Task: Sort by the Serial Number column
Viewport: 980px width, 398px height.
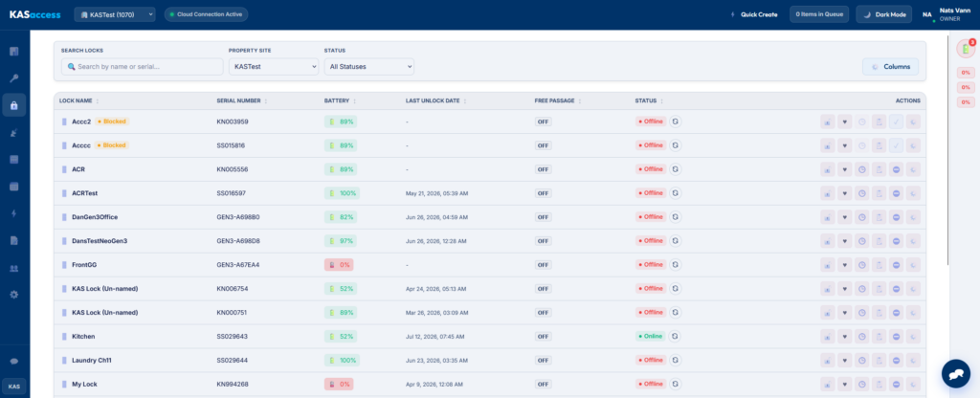Action: pos(242,100)
